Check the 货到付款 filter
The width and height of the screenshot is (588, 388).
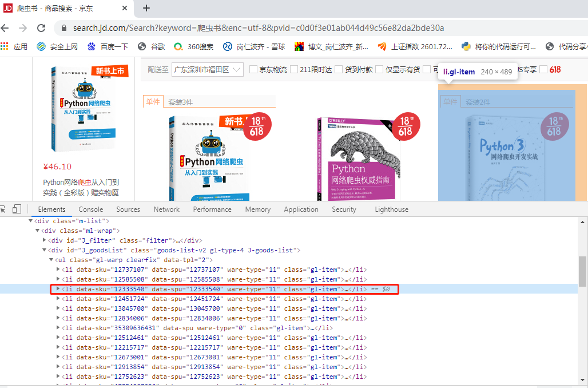point(339,69)
